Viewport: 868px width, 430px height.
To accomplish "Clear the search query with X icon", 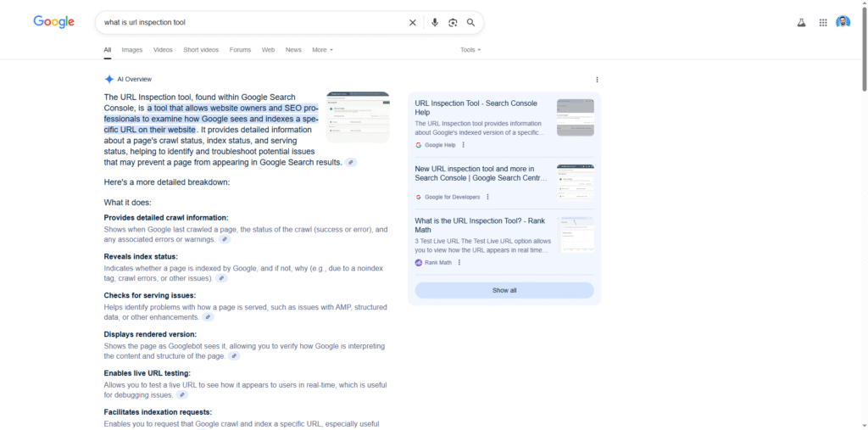I will [x=413, y=23].
